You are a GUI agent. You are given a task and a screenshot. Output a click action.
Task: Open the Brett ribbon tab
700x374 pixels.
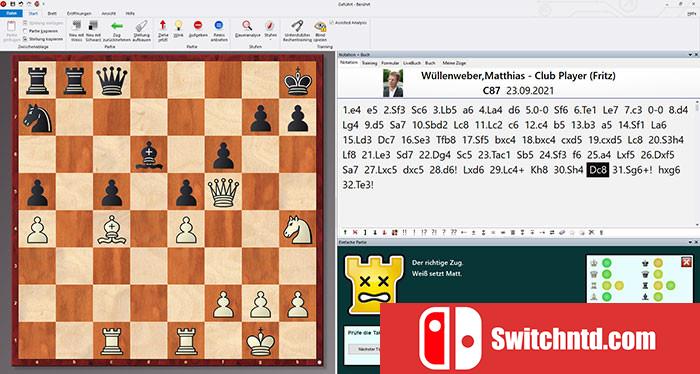[x=52, y=13]
